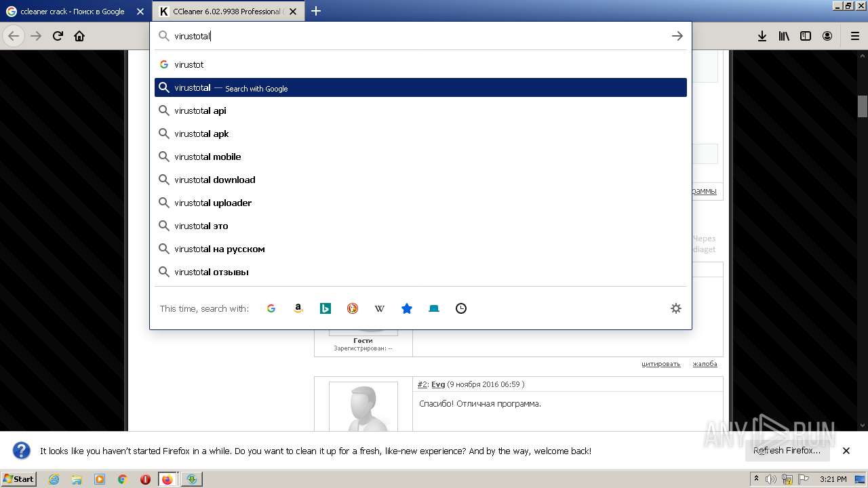The image size is (868, 488).
Task: Open search settings gear
Action: 676,308
